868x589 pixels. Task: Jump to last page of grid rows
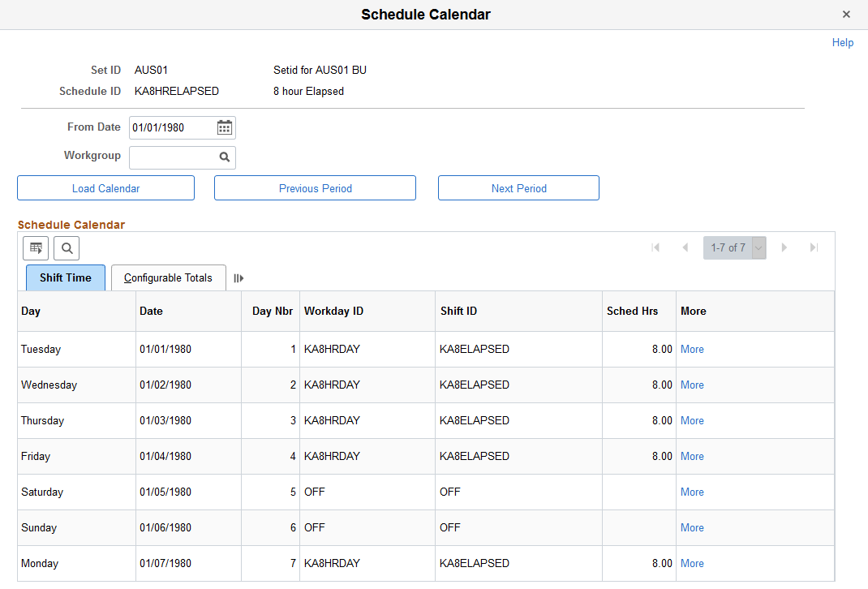pyautogui.click(x=814, y=247)
